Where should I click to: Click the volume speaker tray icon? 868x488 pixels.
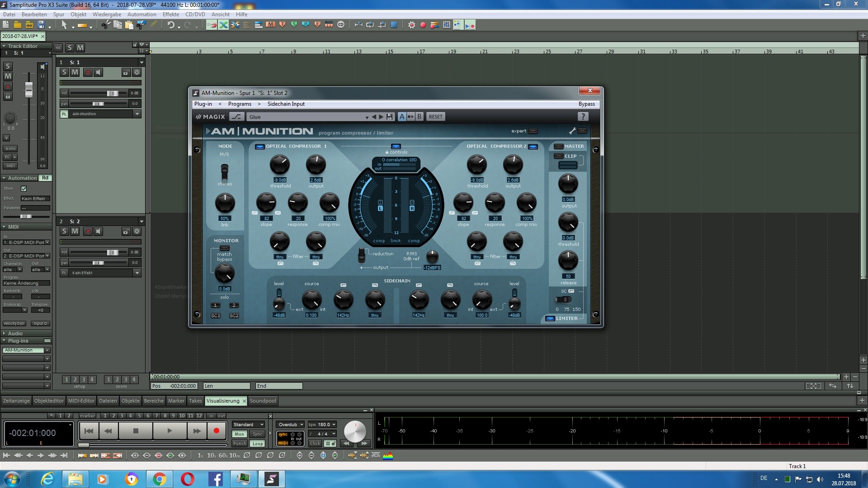[x=820, y=479]
